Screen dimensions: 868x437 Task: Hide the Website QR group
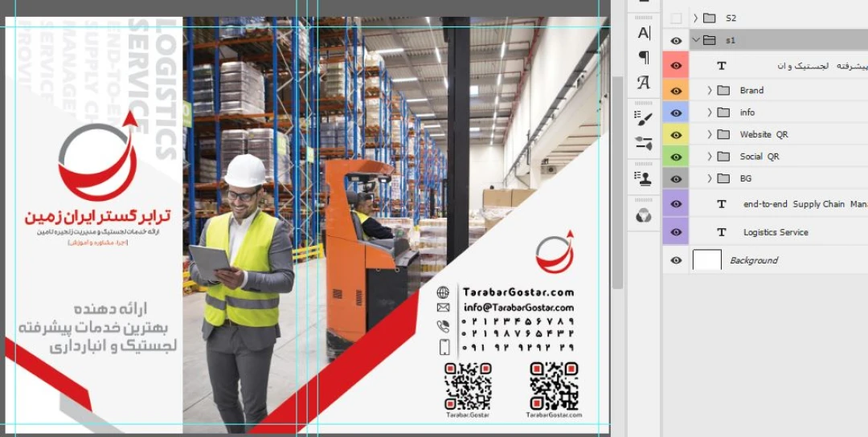tap(676, 135)
